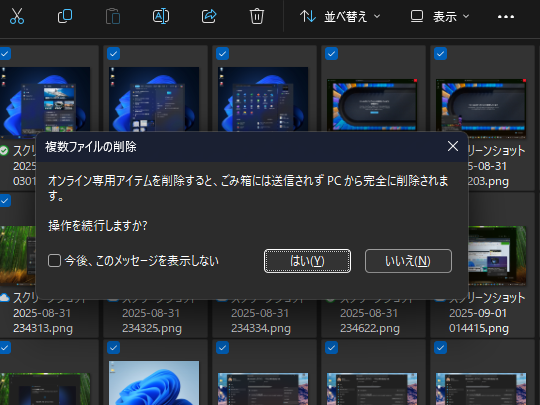The height and width of the screenshot is (405, 540).
Task: Click the Paste clipboard icon in the toolbar
Action: [x=113, y=17]
